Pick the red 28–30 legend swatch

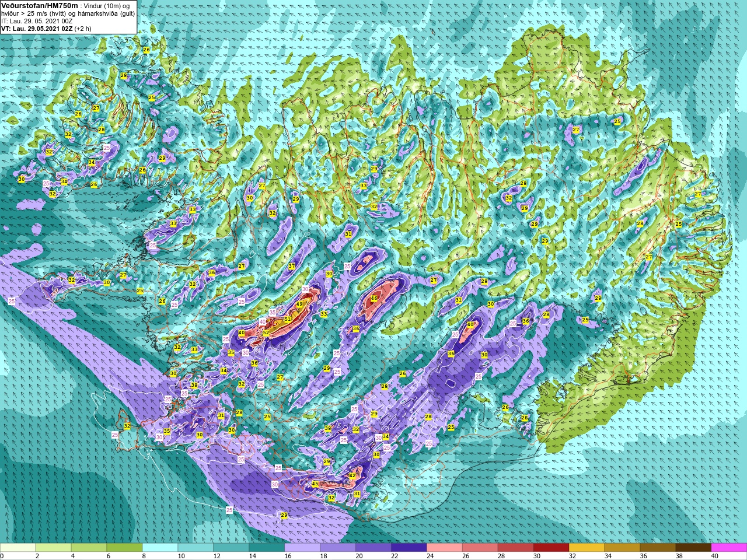pyautogui.click(x=516, y=548)
